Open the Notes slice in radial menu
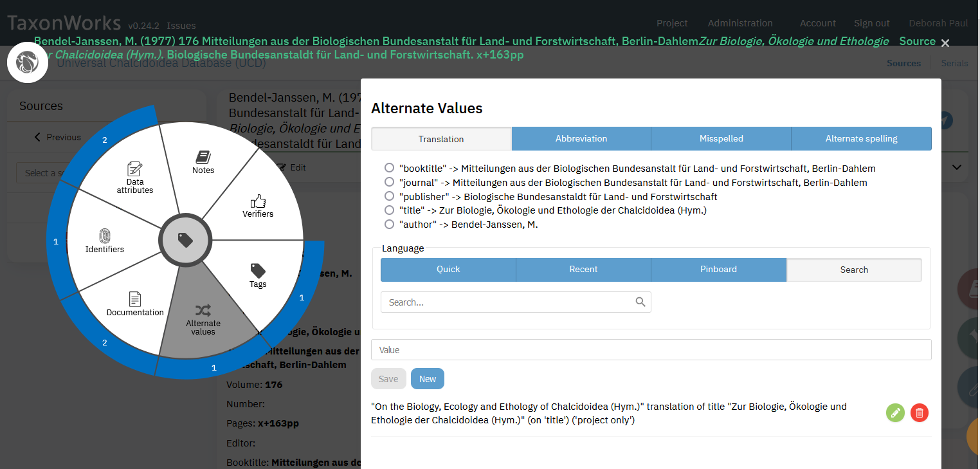 point(203,162)
